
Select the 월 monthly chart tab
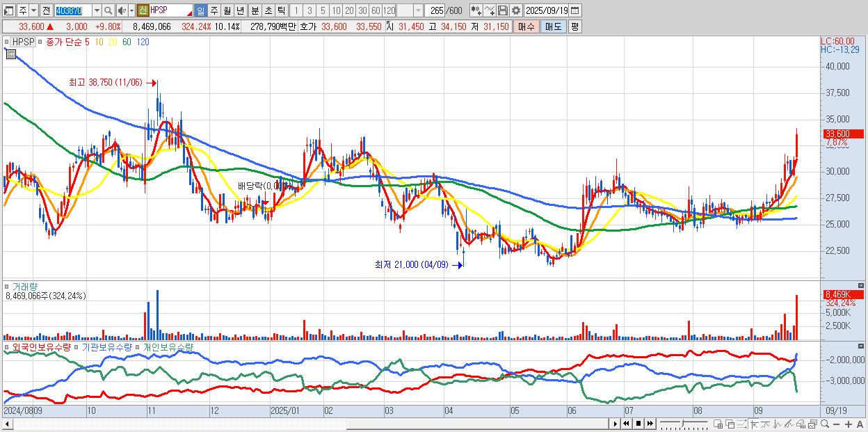(x=227, y=10)
